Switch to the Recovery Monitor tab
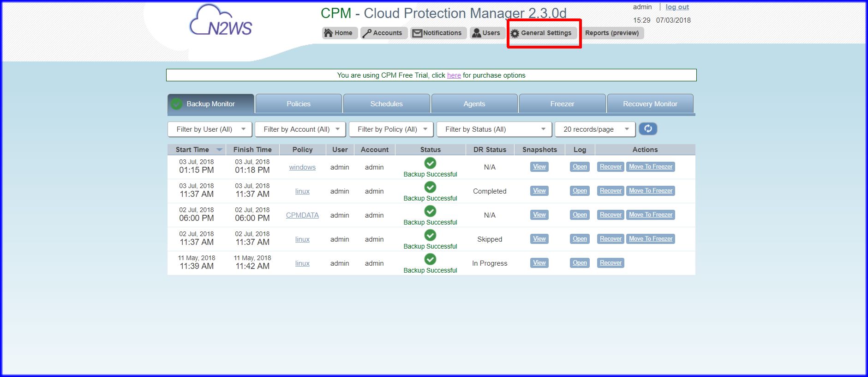Viewport: 868px width, 377px height. click(x=650, y=104)
